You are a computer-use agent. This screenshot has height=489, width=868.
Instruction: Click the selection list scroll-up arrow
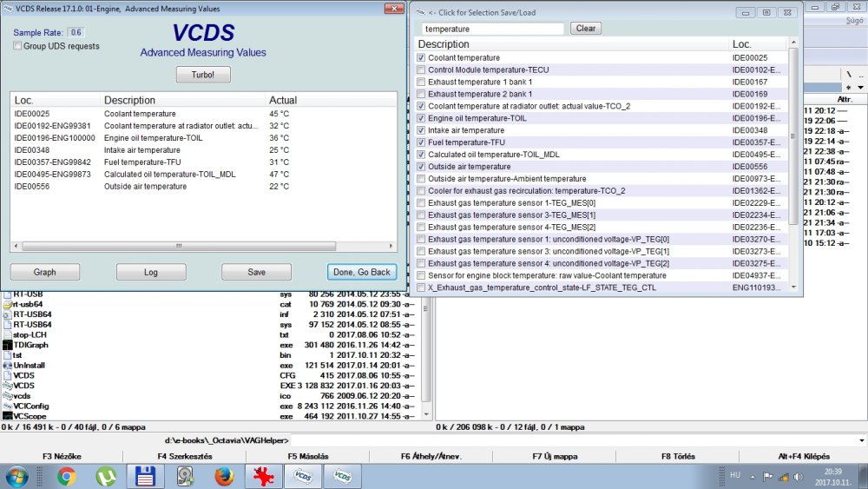pyautogui.click(x=793, y=42)
